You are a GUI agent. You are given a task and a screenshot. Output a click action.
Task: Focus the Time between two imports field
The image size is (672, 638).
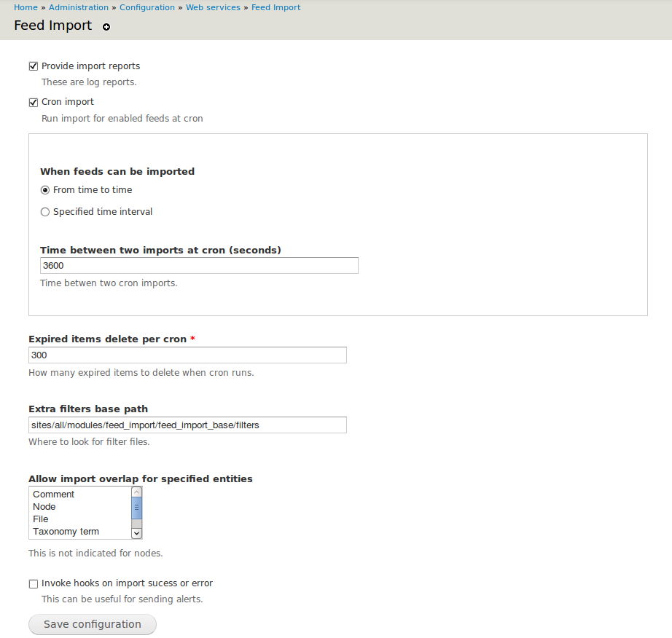pos(199,266)
